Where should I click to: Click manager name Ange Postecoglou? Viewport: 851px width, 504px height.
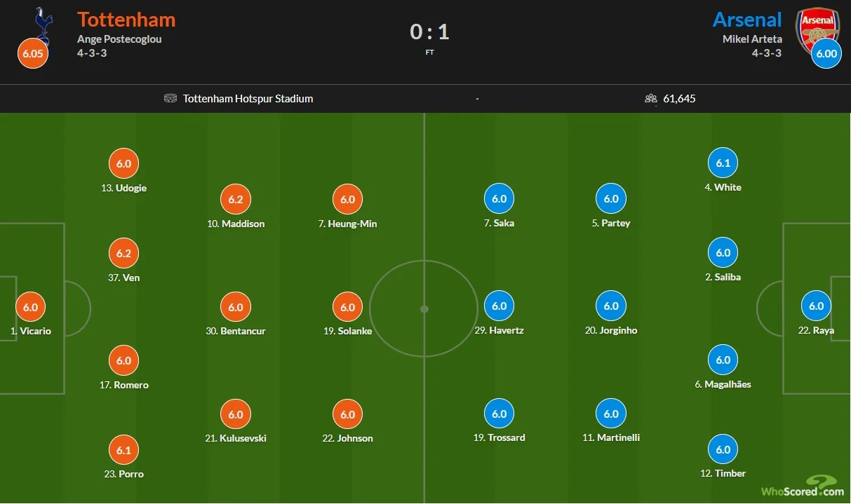pyautogui.click(x=119, y=39)
